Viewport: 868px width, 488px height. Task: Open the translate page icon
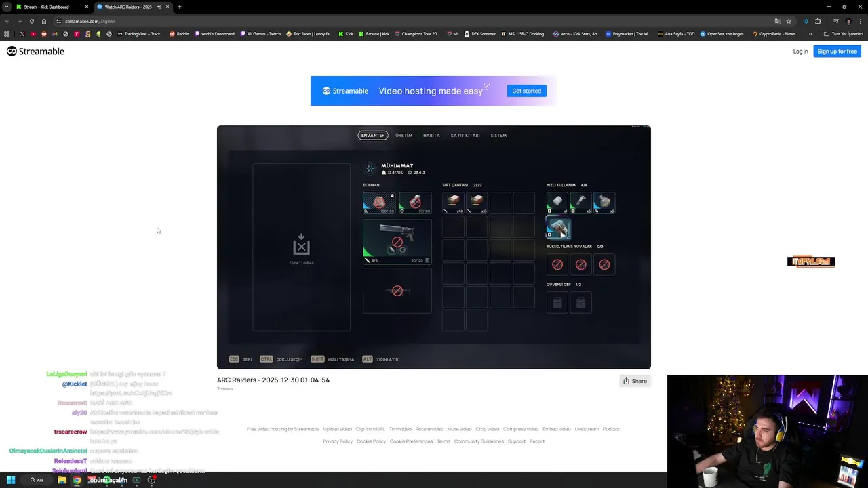point(777,21)
